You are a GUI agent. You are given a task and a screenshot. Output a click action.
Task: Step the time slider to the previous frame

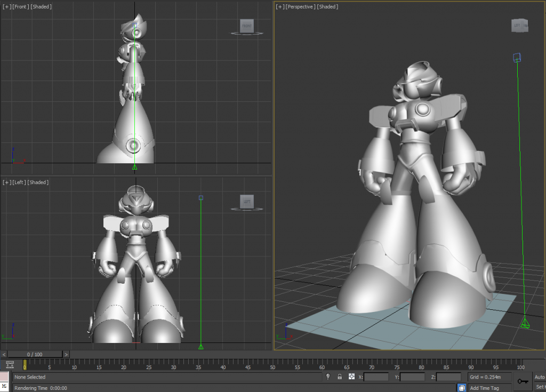coord(4,354)
